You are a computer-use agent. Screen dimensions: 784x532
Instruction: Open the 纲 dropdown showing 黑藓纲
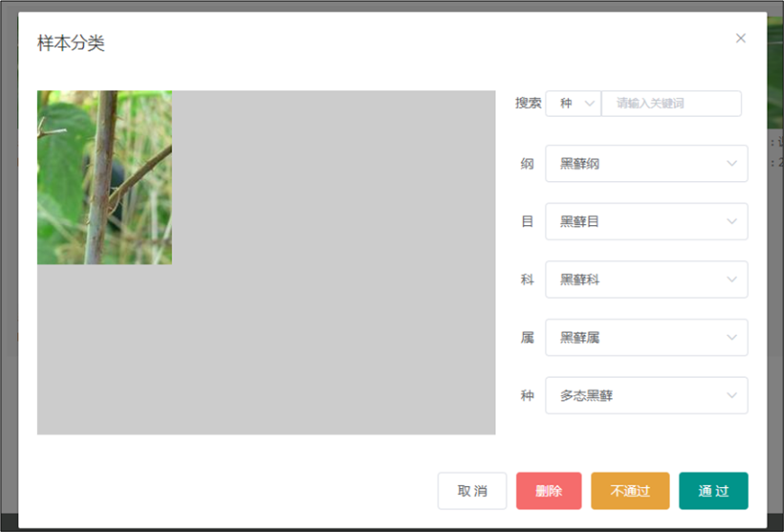coord(646,164)
